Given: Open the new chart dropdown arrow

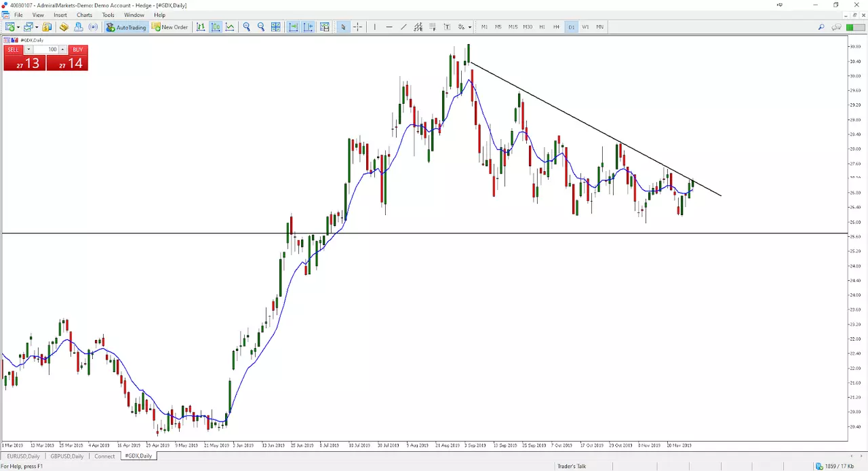Looking at the screenshot, I should tap(18, 27).
